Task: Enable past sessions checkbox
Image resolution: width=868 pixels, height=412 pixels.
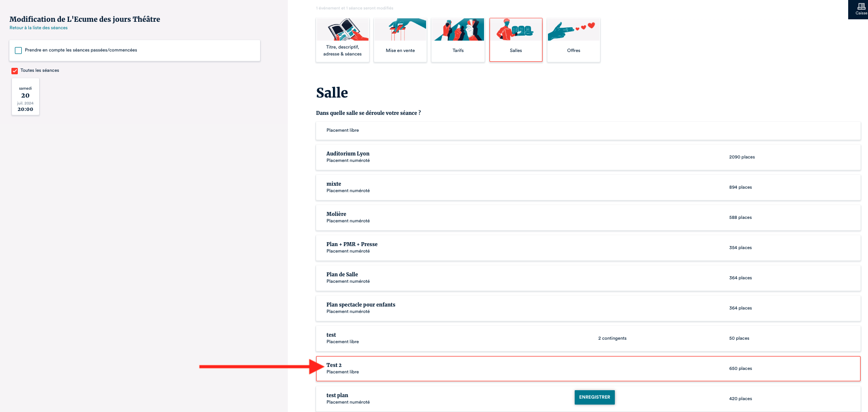Action: (x=18, y=51)
